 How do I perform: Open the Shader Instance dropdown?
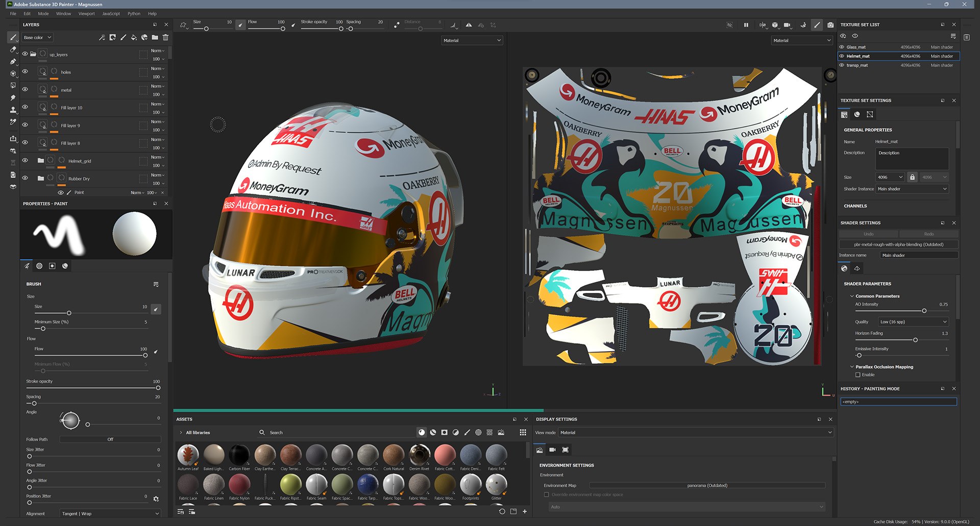pos(912,189)
